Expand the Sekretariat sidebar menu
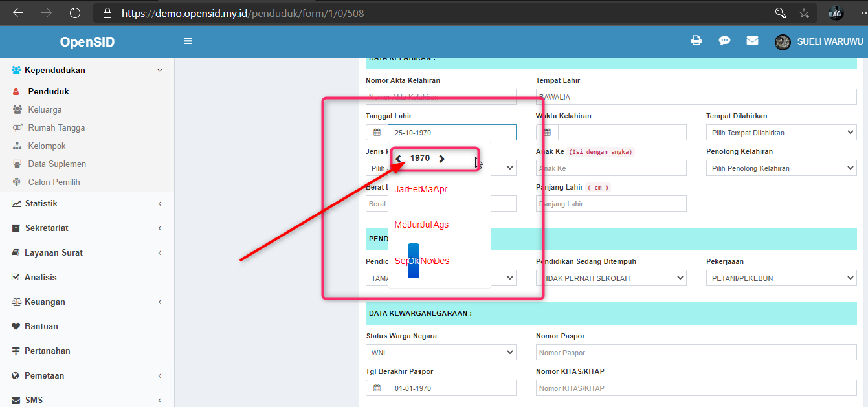 87,228
